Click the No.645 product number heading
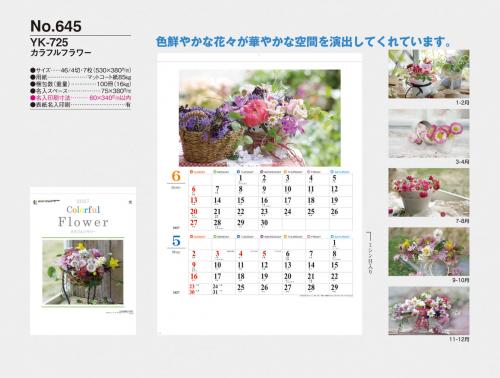500x378 pixels. tap(56, 26)
